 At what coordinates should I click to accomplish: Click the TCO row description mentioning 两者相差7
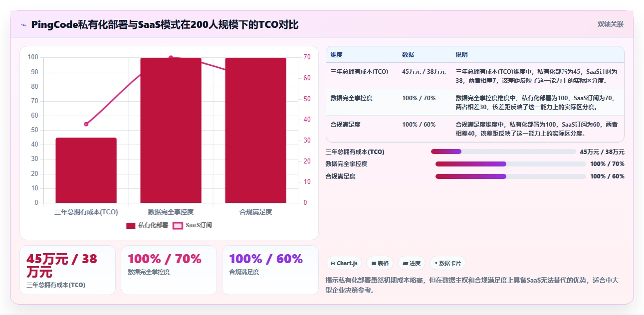point(537,76)
